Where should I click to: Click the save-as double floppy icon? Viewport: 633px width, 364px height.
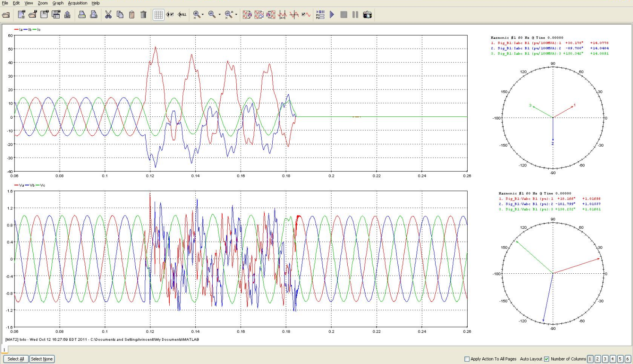tap(56, 15)
